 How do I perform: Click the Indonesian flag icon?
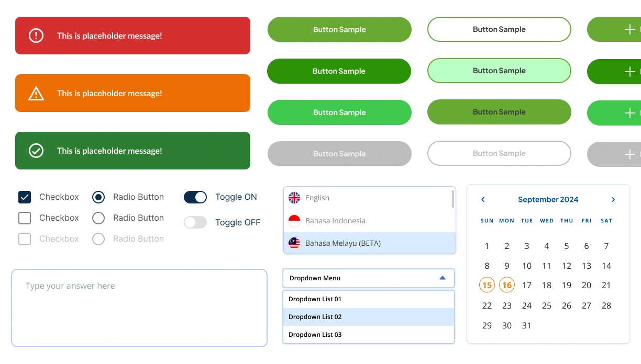coord(294,221)
